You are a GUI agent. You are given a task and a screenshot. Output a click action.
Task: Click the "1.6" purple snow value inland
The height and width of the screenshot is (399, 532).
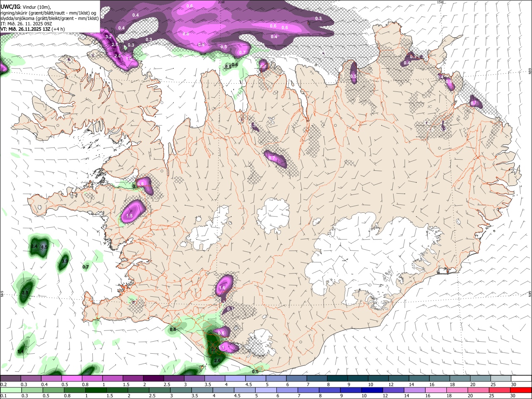point(222,288)
